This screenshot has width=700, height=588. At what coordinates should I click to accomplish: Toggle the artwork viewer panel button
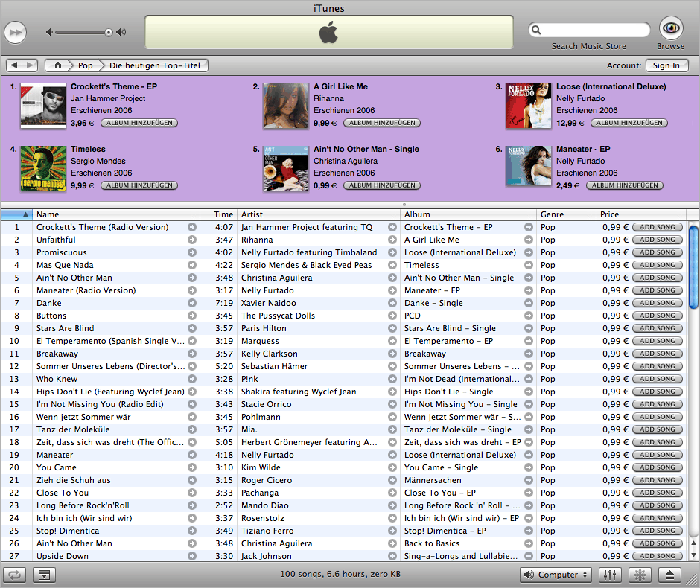pyautogui.click(x=43, y=575)
